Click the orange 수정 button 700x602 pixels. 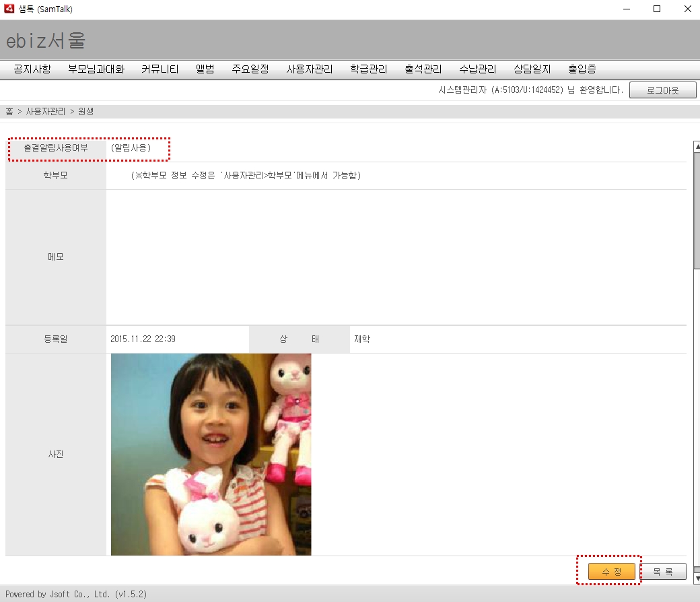click(x=612, y=571)
